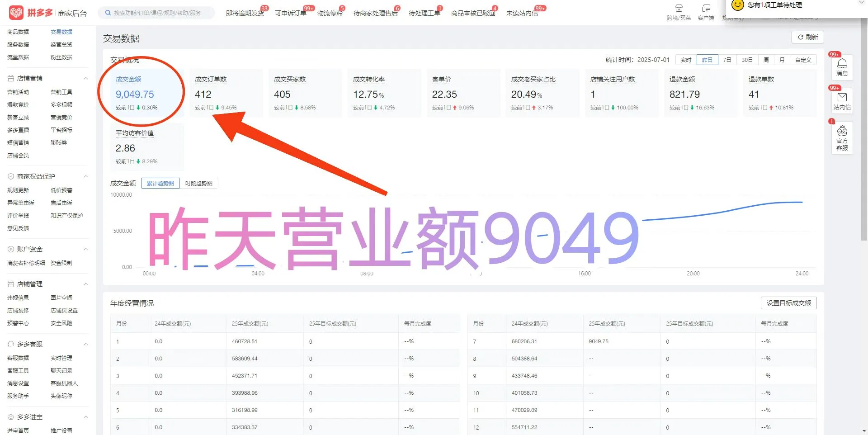Click the 多多进宝 section icon
Image resolution: width=868 pixels, height=435 pixels.
(x=11, y=417)
